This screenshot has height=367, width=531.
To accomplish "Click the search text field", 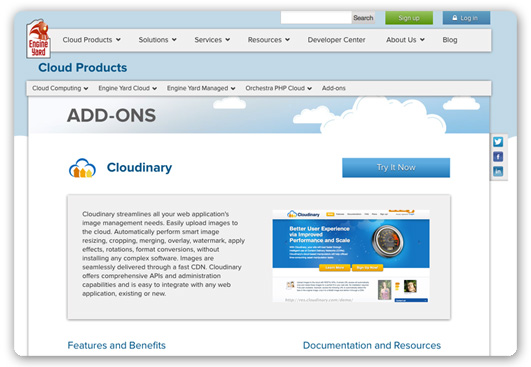I will (316, 18).
